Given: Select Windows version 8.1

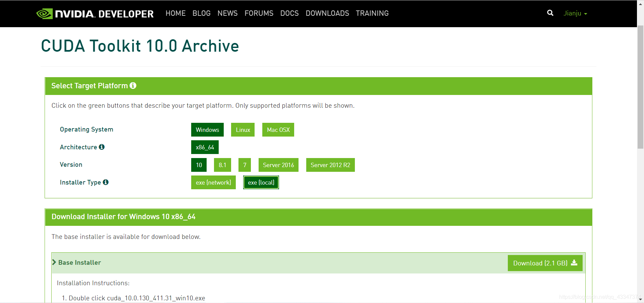Looking at the screenshot, I should coord(222,165).
